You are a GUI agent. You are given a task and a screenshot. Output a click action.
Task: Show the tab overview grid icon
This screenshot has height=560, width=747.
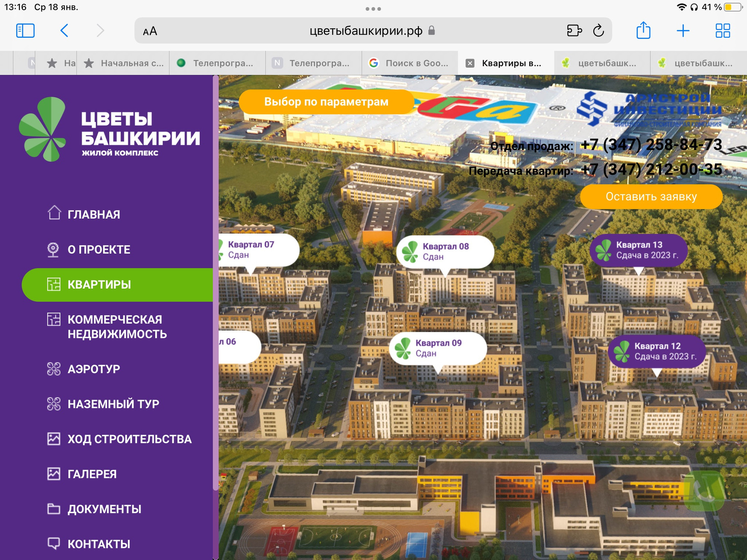[722, 31]
